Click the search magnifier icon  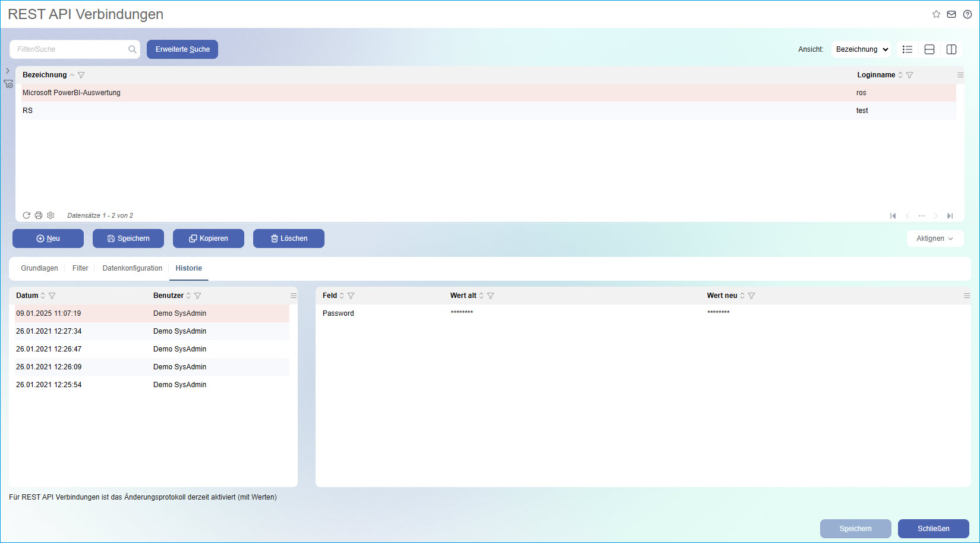pyautogui.click(x=133, y=49)
